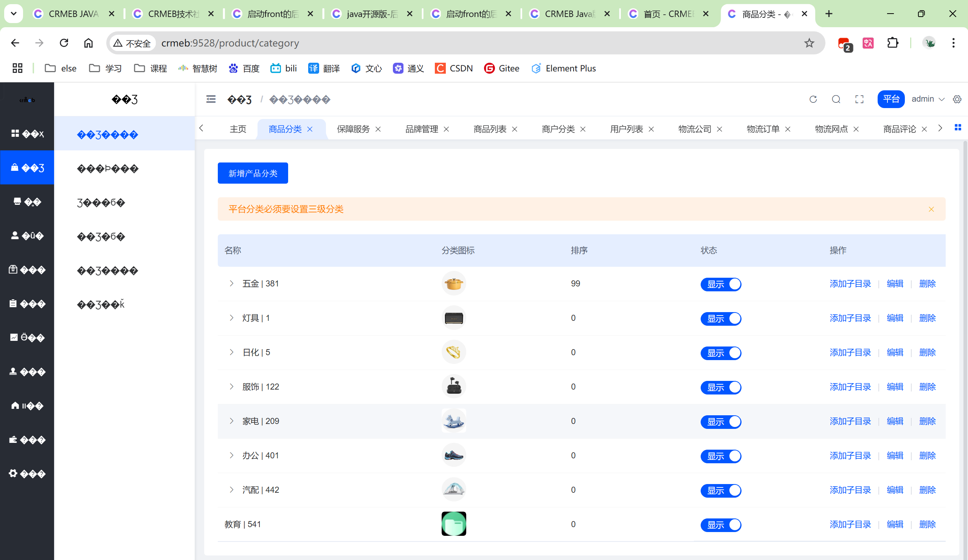Image resolution: width=968 pixels, height=560 pixels.
Task: Switch to the 商户分类 tab
Action: [x=558, y=129]
